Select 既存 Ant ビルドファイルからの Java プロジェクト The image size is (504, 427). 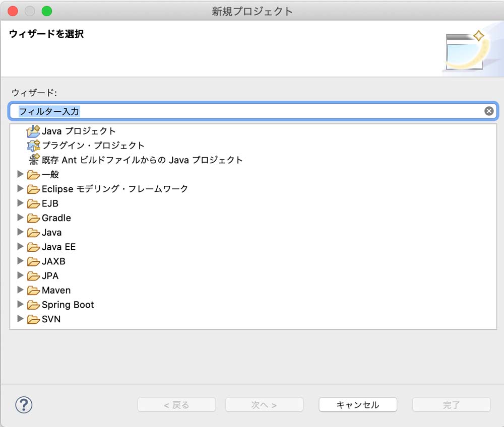[x=142, y=160]
